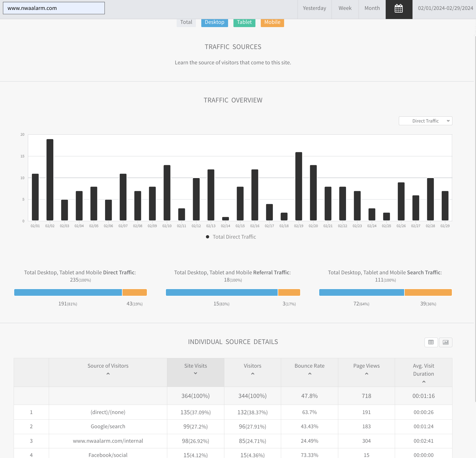The height and width of the screenshot is (458, 476).
Task: Click the 63.7% bounce rate cell
Action: pos(310,412)
